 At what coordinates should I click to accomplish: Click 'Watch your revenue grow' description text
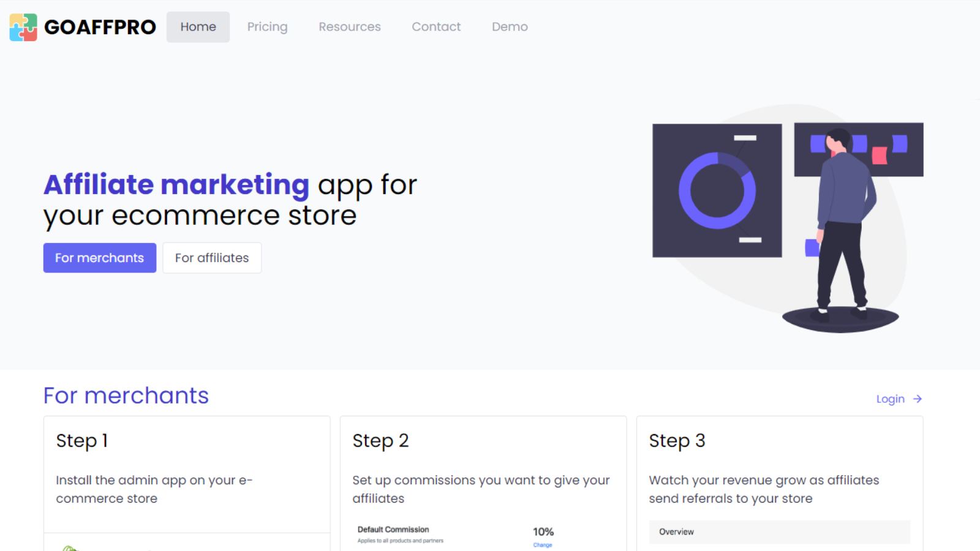[x=764, y=489]
